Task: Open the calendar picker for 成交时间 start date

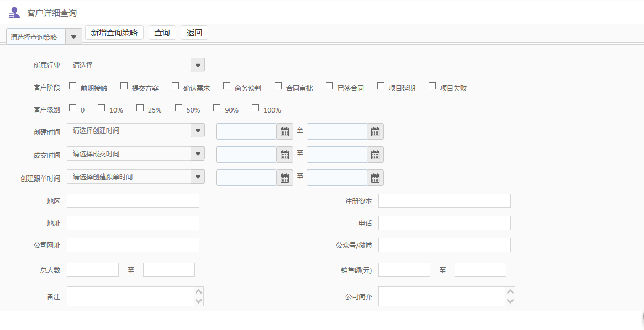Action: click(x=285, y=154)
